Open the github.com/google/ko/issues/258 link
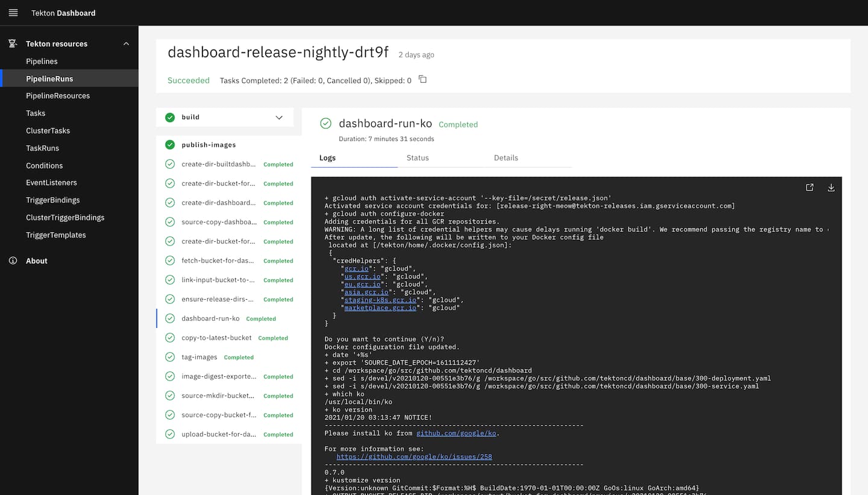 (x=414, y=456)
